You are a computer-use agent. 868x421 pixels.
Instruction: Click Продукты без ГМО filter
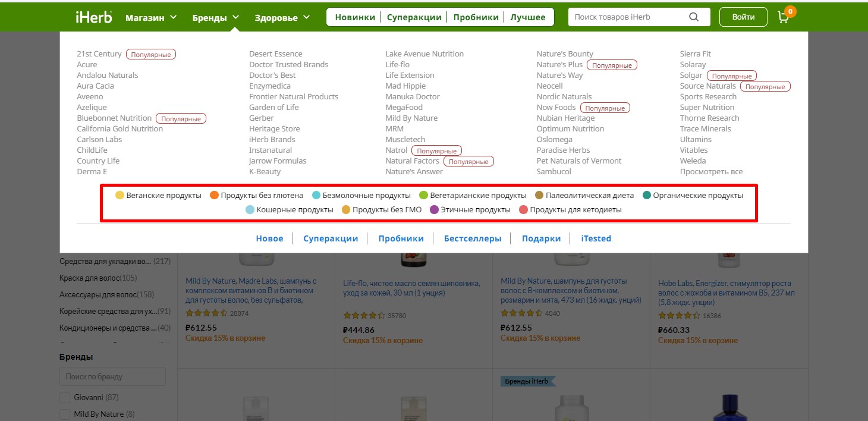382,209
